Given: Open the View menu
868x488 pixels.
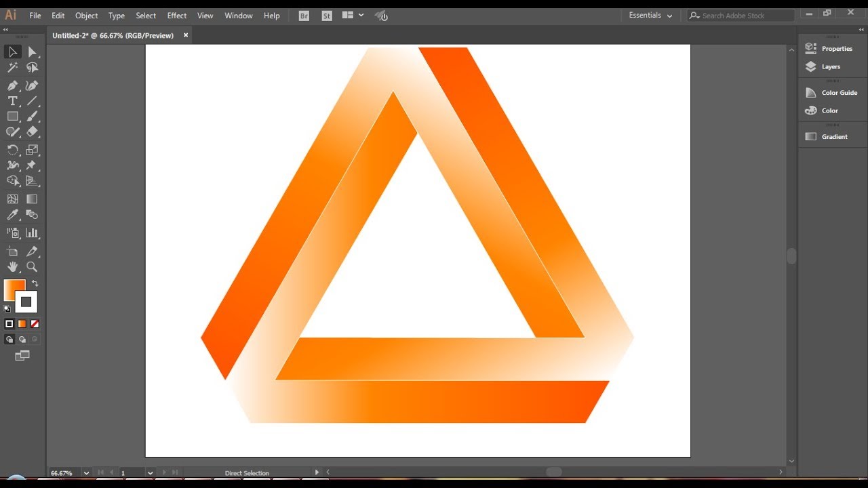Looking at the screenshot, I should pos(205,16).
